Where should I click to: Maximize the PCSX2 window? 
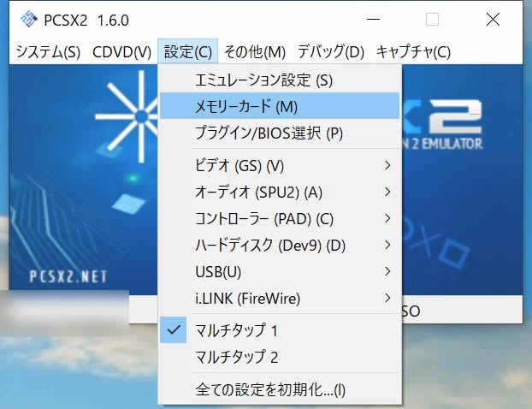(x=432, y=20)
